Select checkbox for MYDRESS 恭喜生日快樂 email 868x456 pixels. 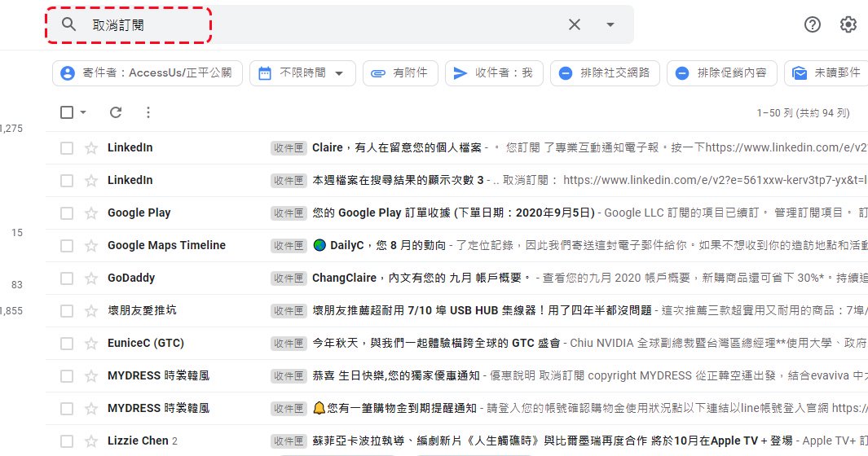tap(67, 375)
